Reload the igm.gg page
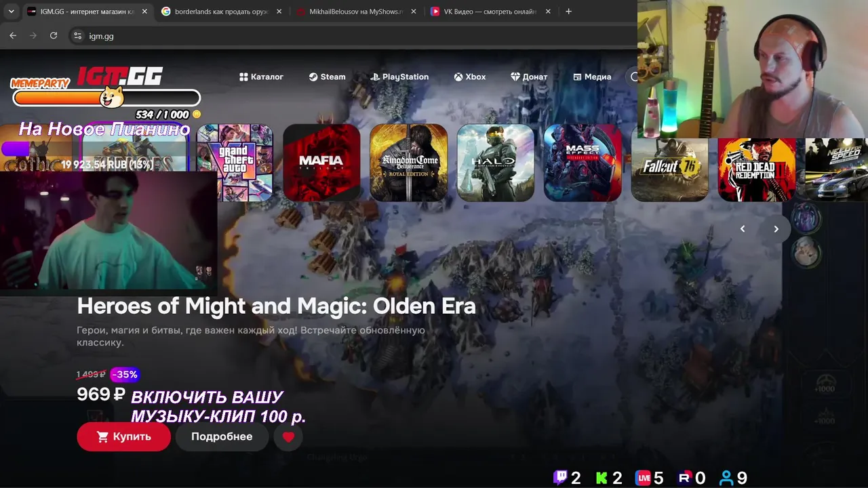The height and width of the screenshot is (488, 868). click(54, 36)
